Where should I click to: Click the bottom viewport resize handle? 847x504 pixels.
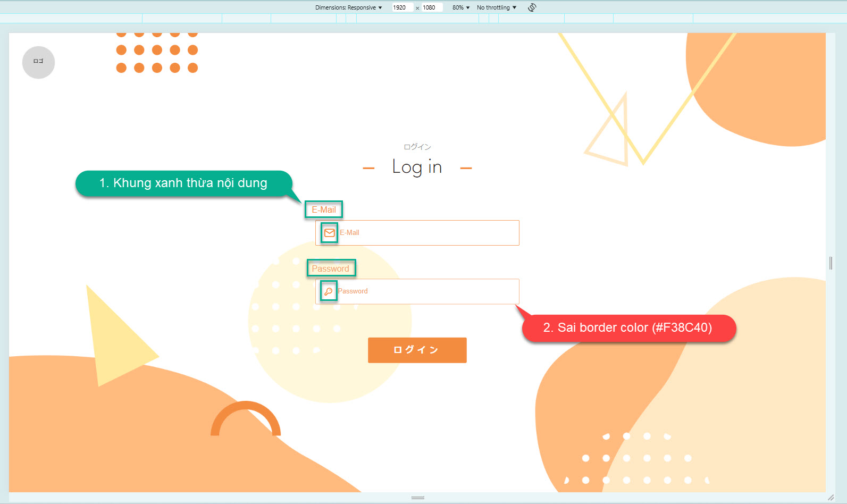(417, 498)
